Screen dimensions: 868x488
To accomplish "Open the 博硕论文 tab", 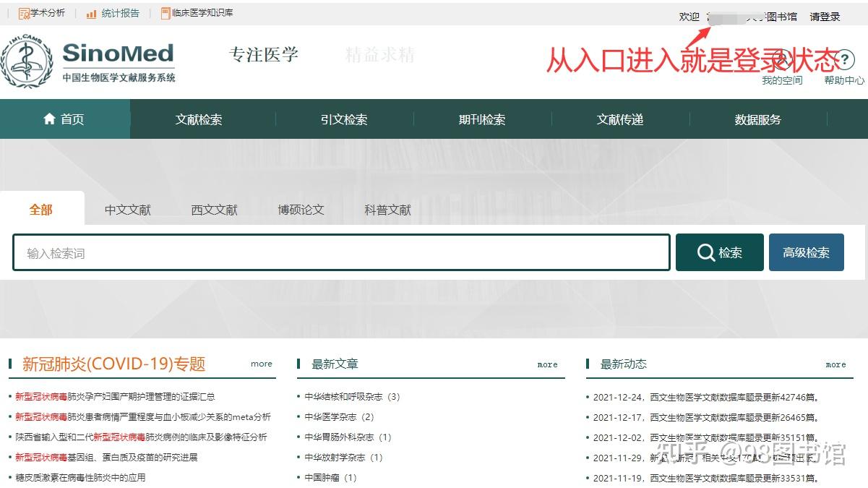I will [301, 209].
